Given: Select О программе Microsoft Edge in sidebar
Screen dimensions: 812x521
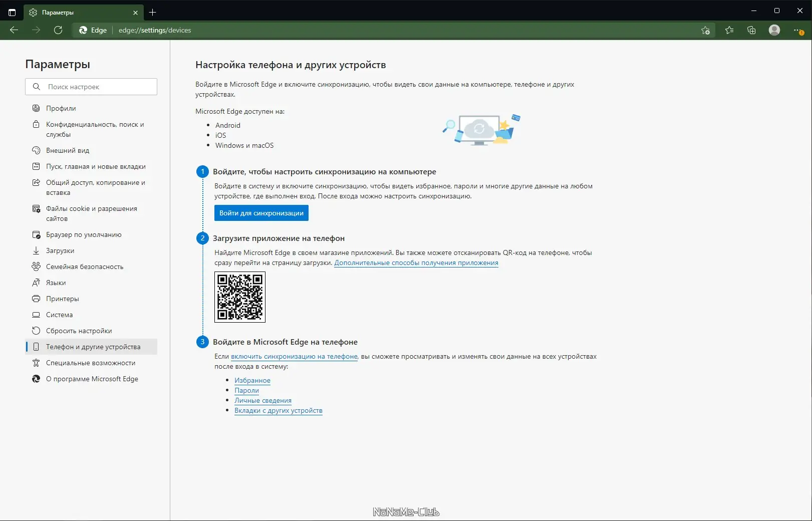Looking at the screenshot, I should (91, 379).
